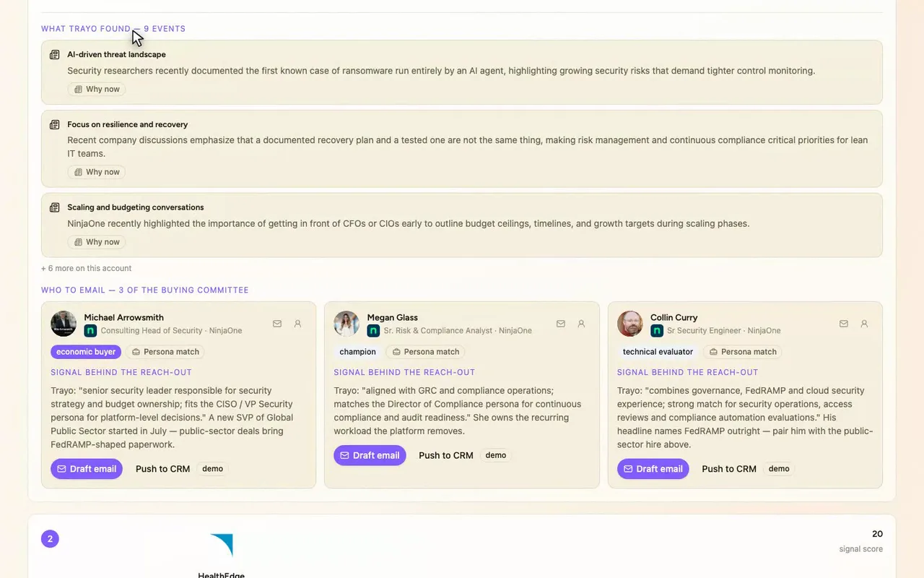Push Megan Glass to CRM

coord(446,455)
